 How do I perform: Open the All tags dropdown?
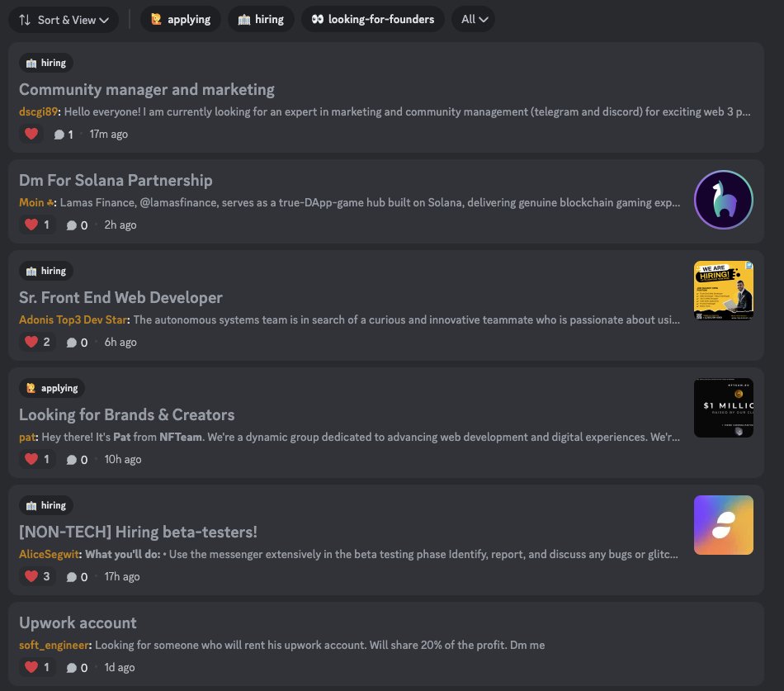[474, 19]
